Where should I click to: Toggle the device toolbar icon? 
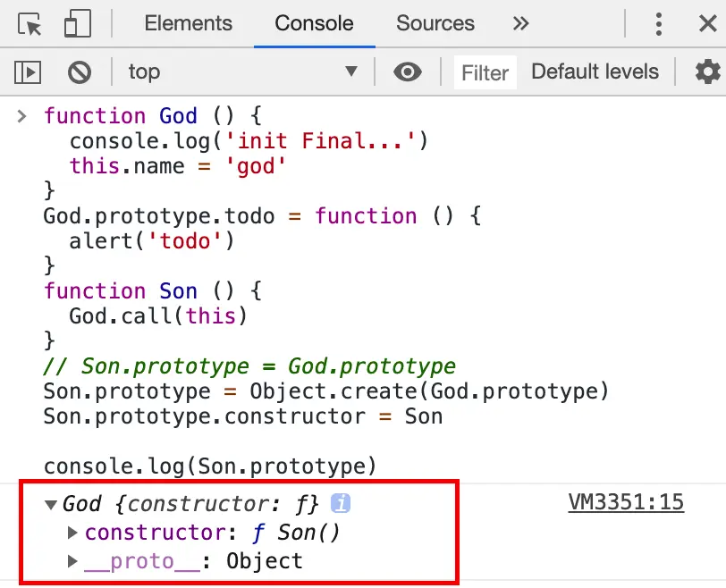point(78,24)
